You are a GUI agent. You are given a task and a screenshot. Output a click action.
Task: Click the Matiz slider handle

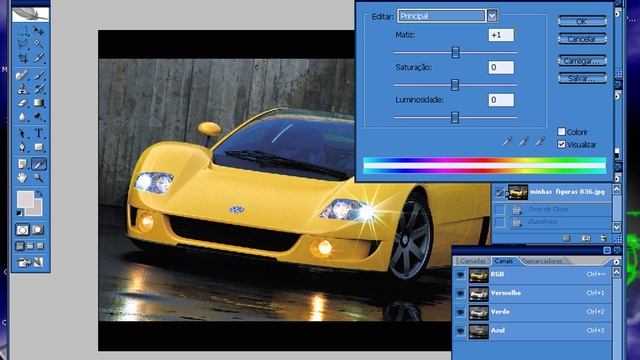pyautogui.click(x=456, y=52)
